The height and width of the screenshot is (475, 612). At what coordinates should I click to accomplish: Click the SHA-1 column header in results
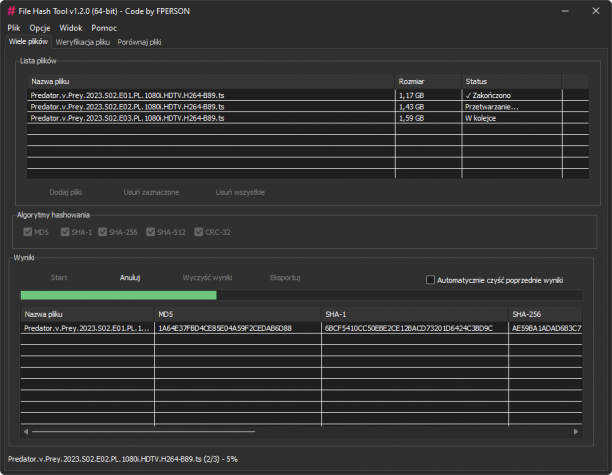click(x=415, y=314)
